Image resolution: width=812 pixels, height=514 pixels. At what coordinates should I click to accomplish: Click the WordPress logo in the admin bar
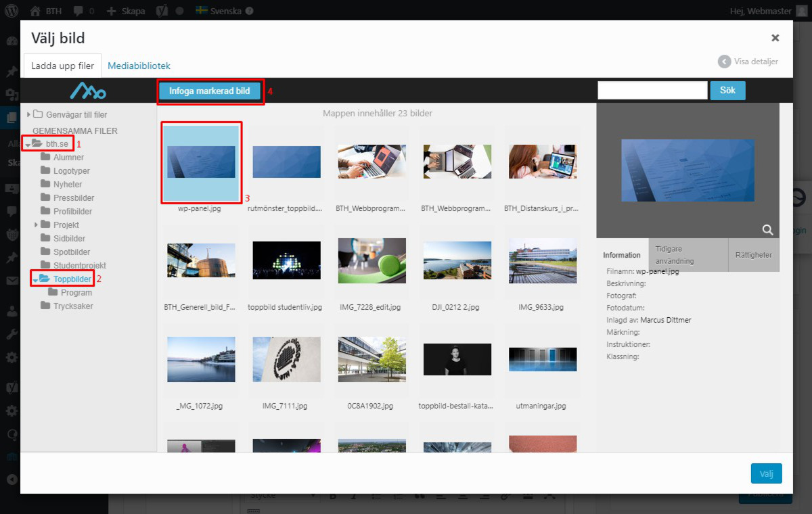click(x=12, y=11)
